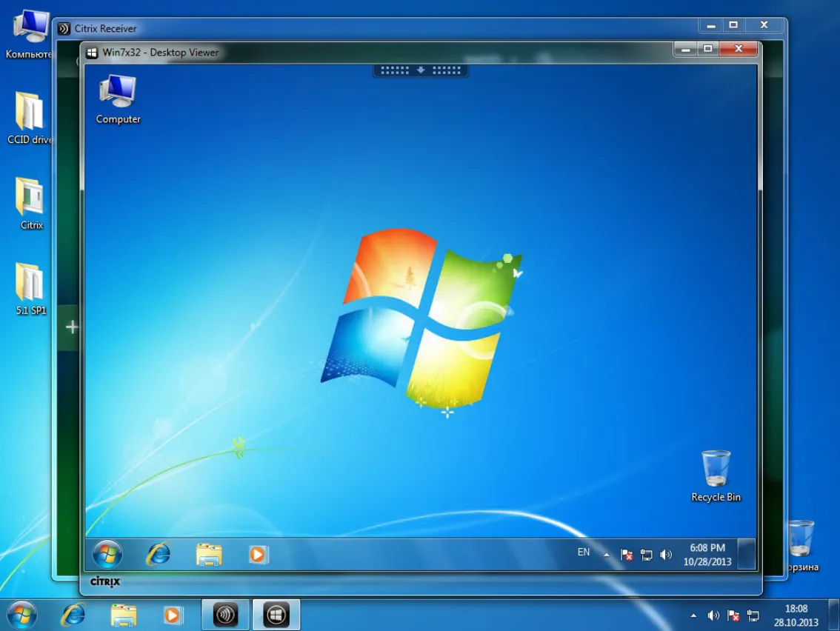Click Show desktop strip in remote taskbar
840x631 pixels.
(x=747, y=554)
